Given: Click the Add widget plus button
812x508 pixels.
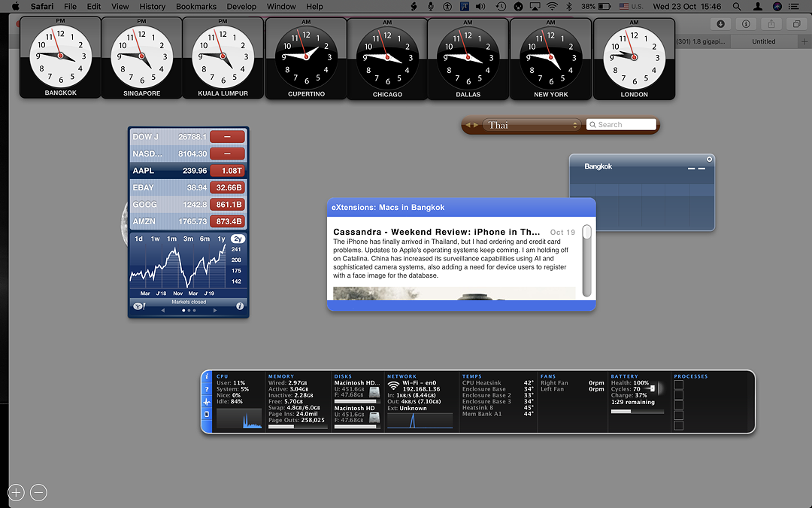Looking at the screenshot, I should coord(16,492).
